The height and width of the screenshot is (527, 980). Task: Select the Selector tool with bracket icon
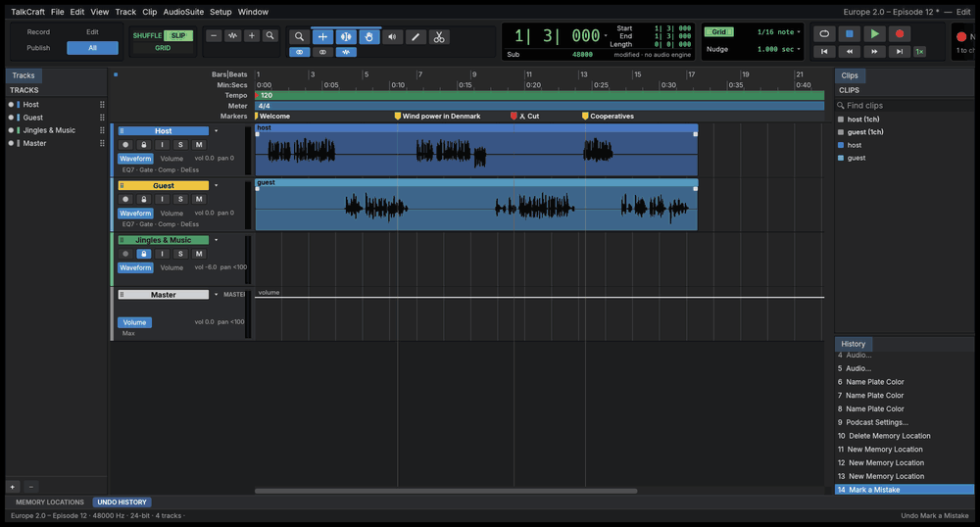(346, 37)
